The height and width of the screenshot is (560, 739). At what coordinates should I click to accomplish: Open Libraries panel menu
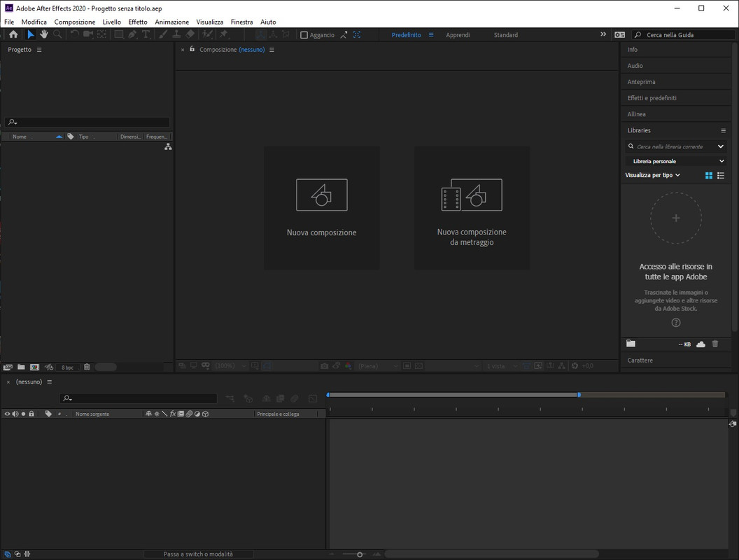tap(723, 131)
